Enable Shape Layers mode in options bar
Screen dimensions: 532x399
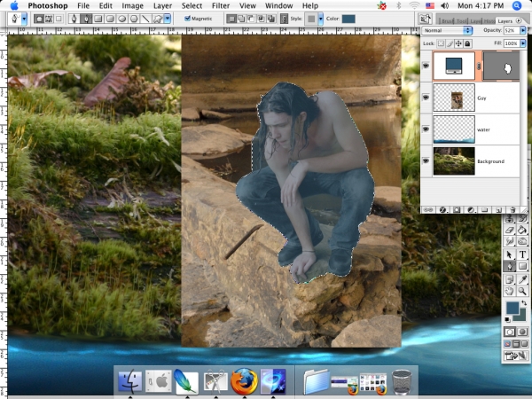coord(38,19)
